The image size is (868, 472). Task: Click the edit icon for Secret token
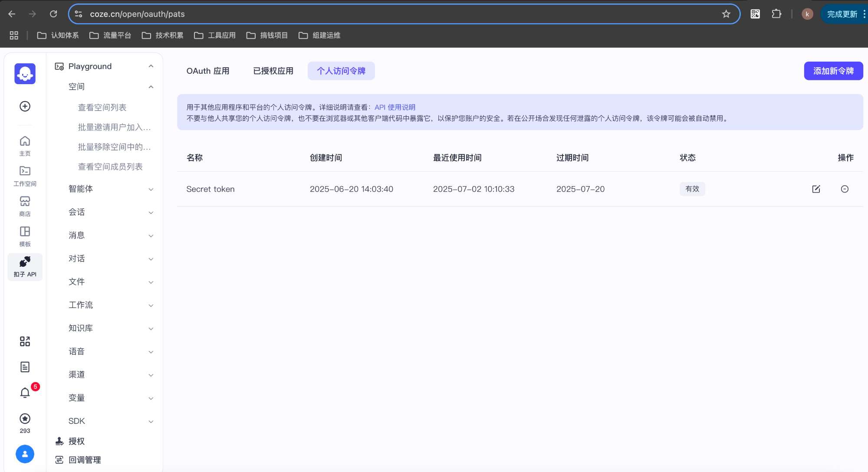816,189
